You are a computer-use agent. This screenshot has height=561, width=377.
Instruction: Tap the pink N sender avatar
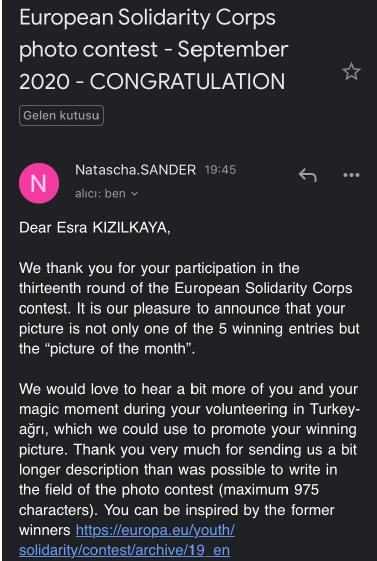(x=39, y=183)
